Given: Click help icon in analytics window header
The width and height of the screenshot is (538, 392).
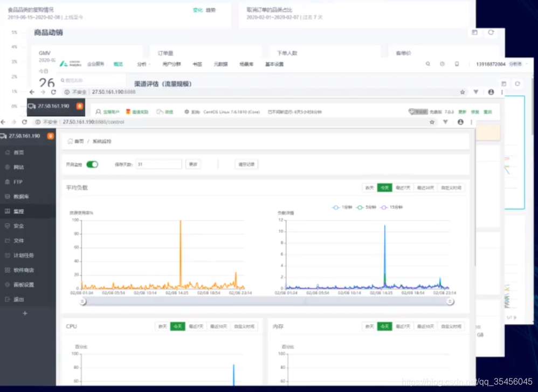Looking at the screenshot, I should pyautogui.click(x=442, y=64).
